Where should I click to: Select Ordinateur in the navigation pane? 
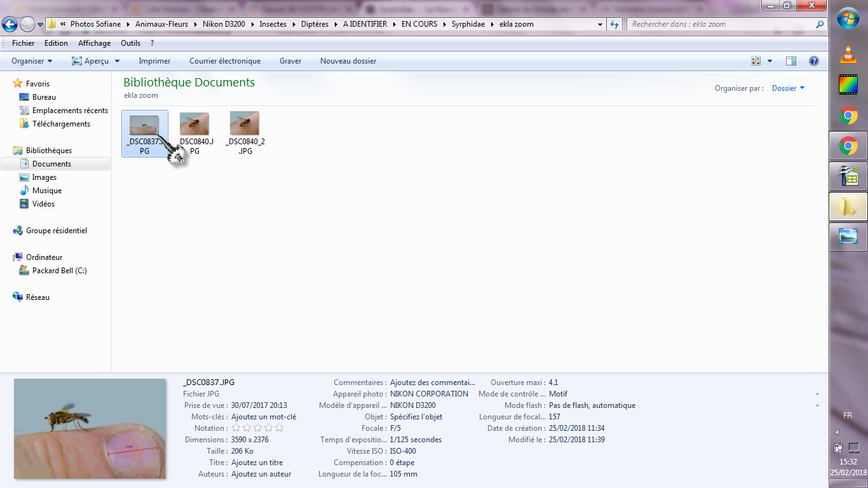(44, 257)
